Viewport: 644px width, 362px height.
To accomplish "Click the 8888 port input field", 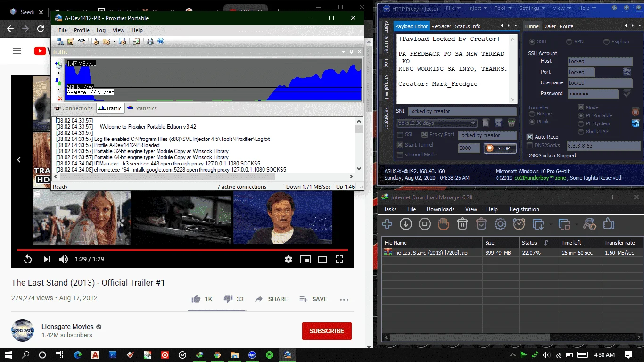I will 469,148.
